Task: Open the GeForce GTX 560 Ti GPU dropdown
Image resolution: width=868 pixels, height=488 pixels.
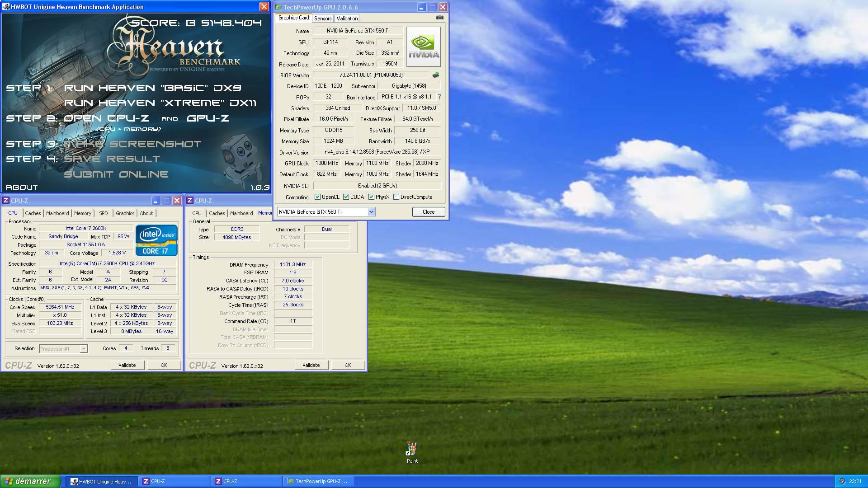Action: (326, 212)
